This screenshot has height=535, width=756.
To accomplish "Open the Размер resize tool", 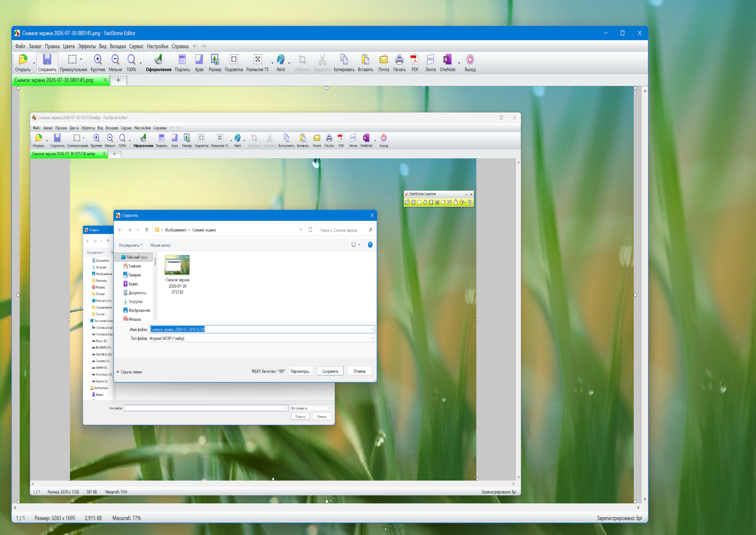I will [x=215, y=63].
